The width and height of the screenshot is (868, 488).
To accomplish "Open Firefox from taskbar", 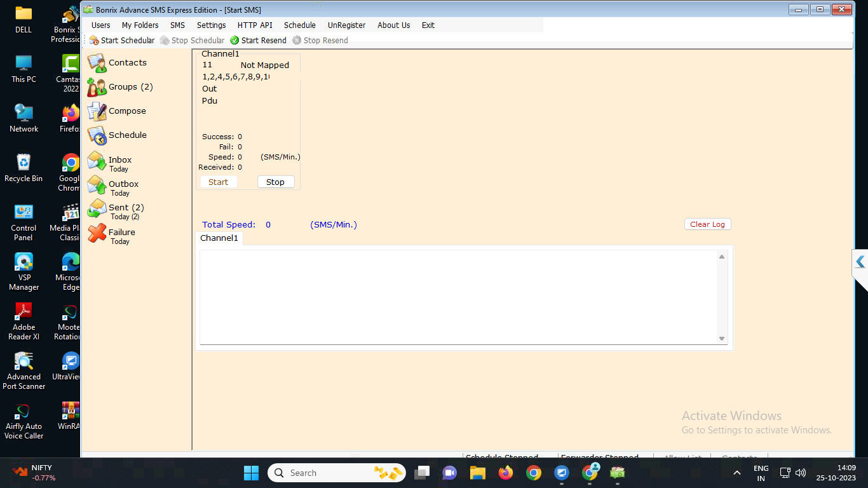I will [x=506, y=473].
